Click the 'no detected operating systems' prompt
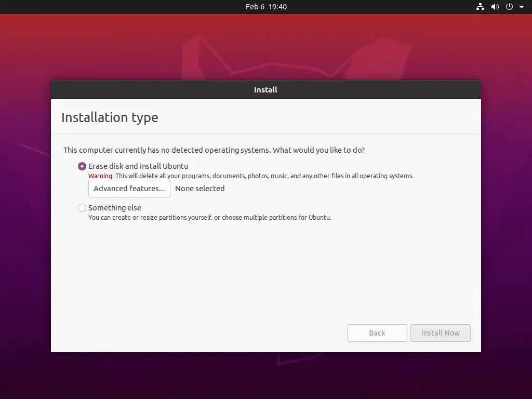 [214, 150]
